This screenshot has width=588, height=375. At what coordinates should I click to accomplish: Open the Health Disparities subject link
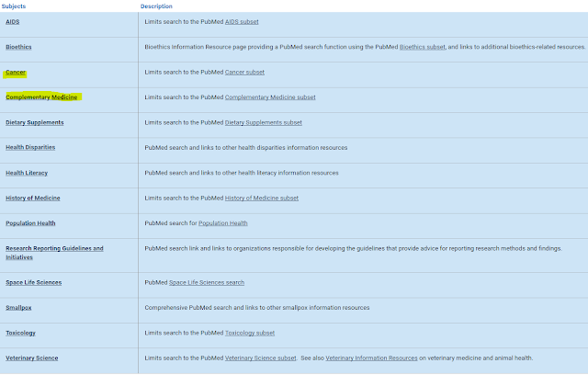pyautogui.click(x=30, y=147)
